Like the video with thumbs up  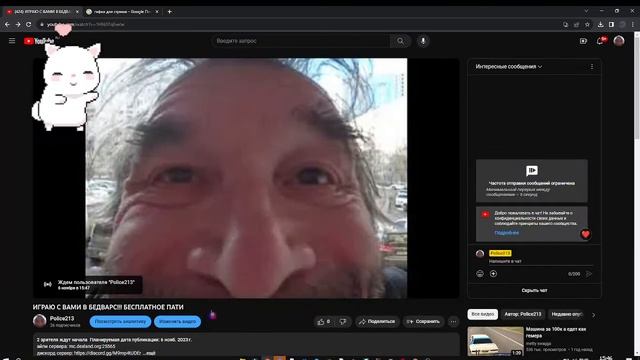click(x=324, y=322)
